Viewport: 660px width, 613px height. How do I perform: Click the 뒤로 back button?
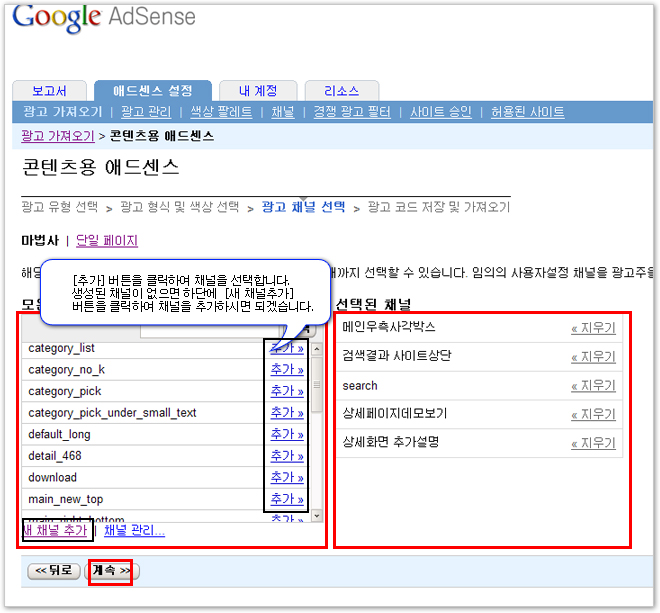point(53,571)
